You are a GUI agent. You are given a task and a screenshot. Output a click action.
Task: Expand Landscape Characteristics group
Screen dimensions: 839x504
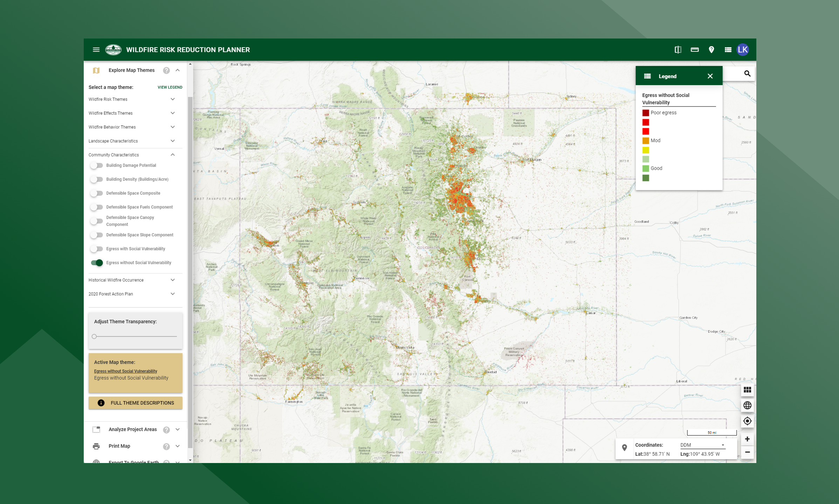coord(173,141)
